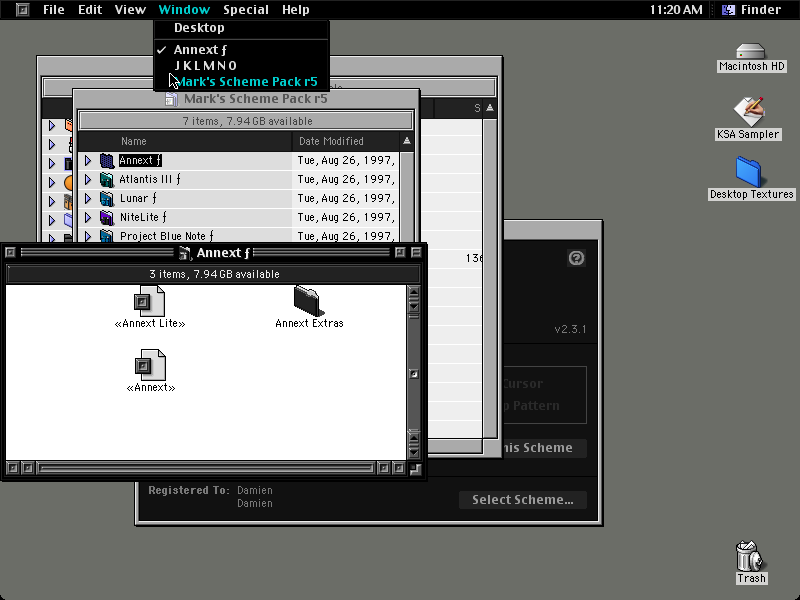
Task: Open the Edit menu
Action: (90, 10)
